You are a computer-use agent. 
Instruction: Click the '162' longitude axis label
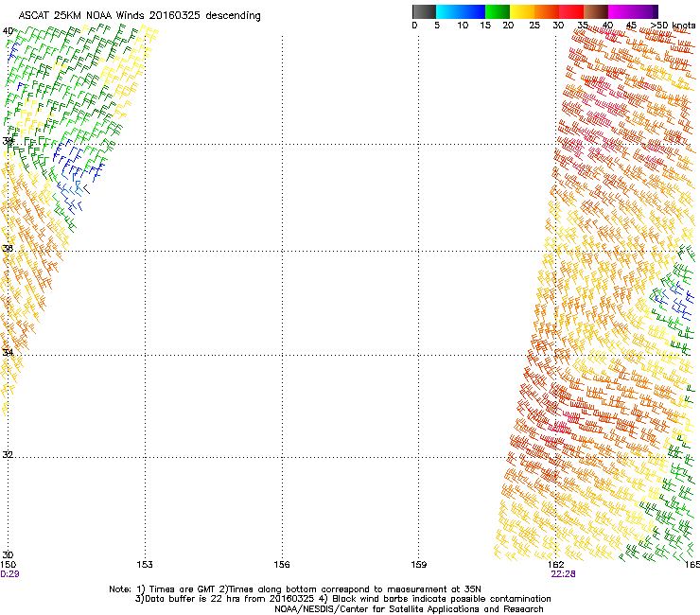(x=556, y=565)
